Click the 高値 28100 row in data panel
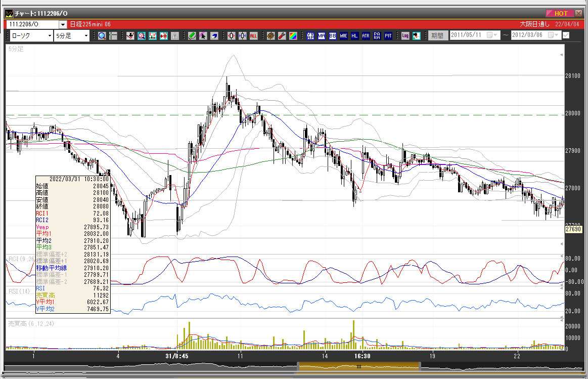Viewport: 588px width, 379px height. click(72, 192)
